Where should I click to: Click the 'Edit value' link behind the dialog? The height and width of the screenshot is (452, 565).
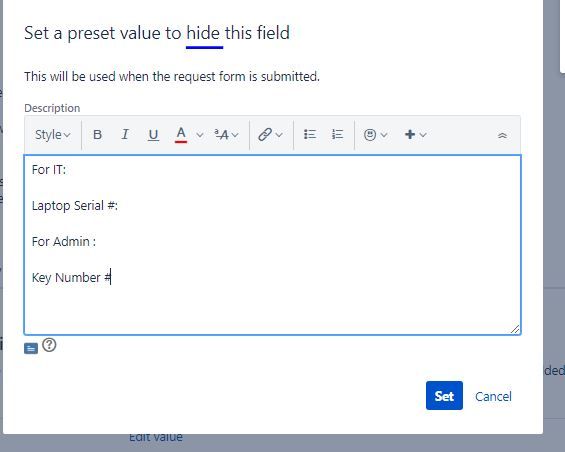pos(156,437)
